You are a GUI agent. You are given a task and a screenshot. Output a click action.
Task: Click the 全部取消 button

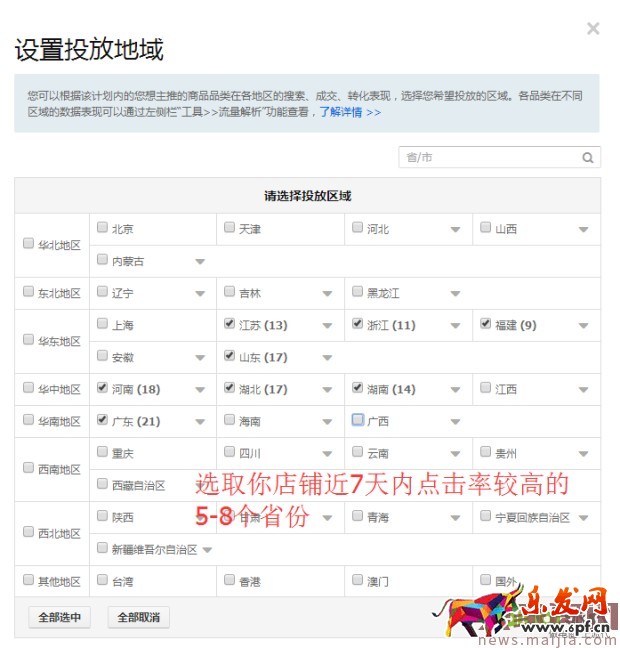click(x=138, y=617)
